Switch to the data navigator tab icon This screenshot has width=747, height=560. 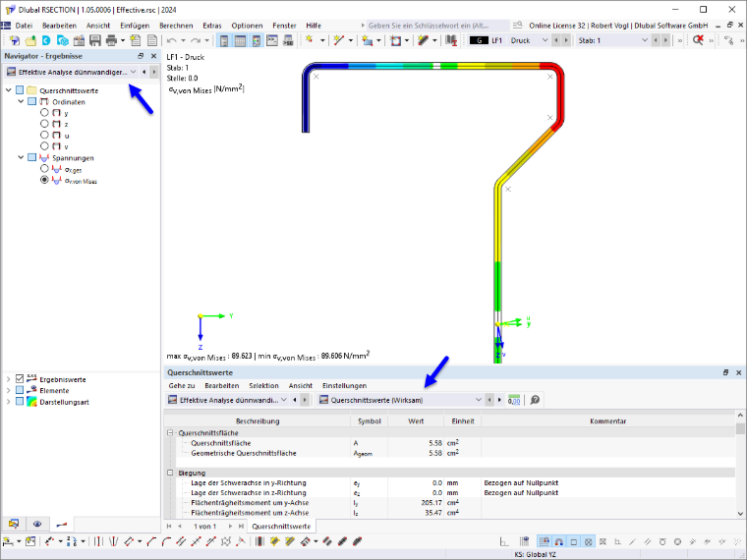[14, 524]
